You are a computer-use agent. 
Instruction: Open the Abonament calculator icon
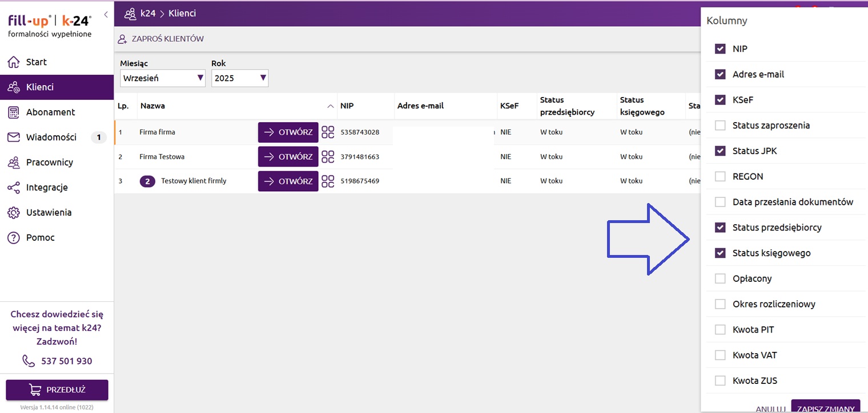[x=14, y=112]
